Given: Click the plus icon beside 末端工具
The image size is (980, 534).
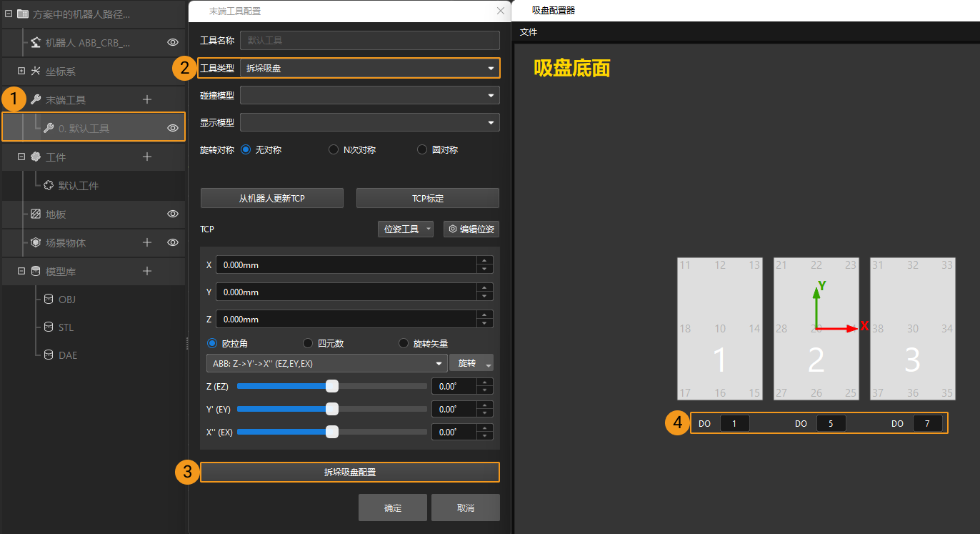Looking at the screenshot, I should [x=147, y=99].
